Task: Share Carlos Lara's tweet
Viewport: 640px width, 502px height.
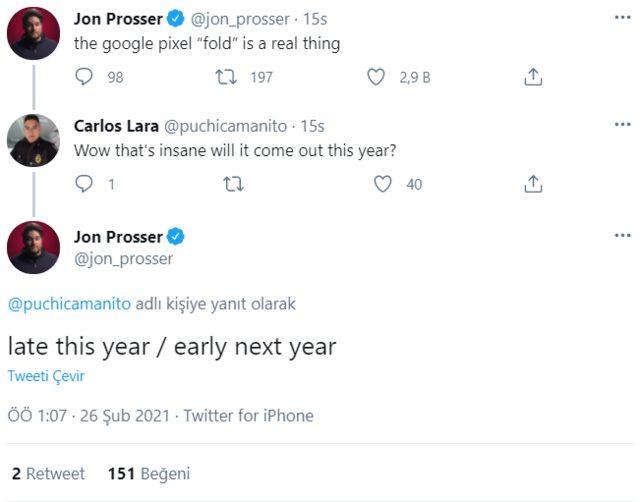Action: click(x=533, y=184)
